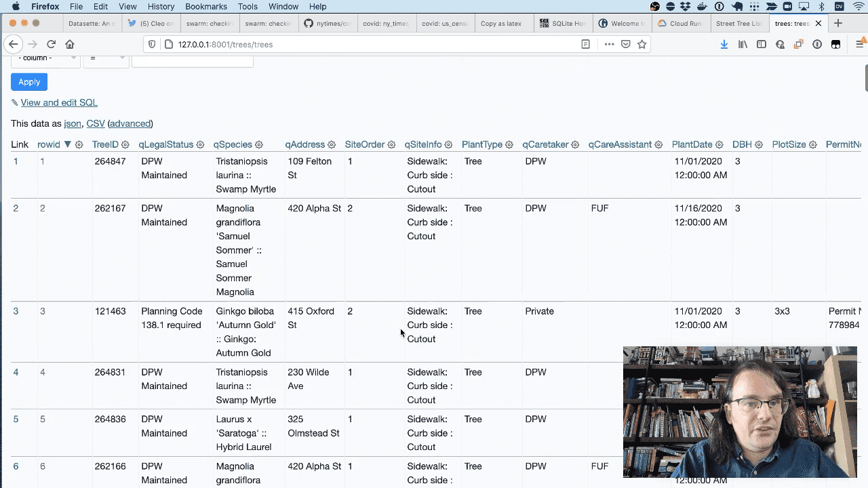868x488 pixels.
Task: Open the rowid column gear menu
Action: coord(79,144)
